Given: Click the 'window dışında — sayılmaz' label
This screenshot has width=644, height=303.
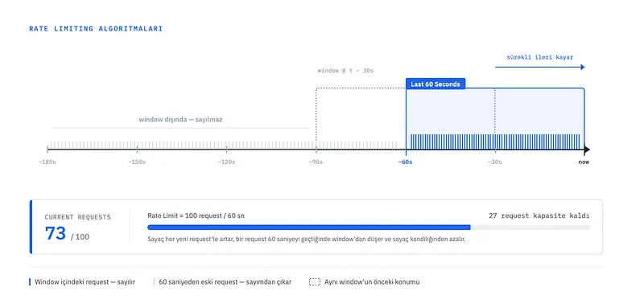Looking at the screenshot, I should 180,120.
